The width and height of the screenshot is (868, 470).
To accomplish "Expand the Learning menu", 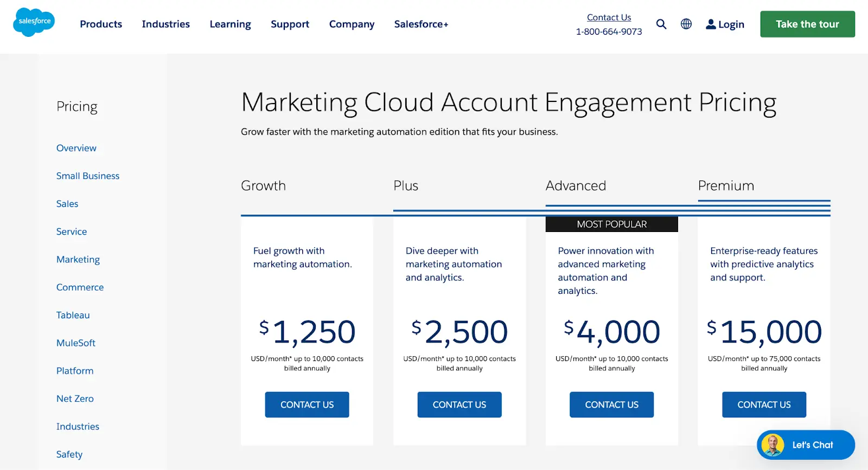I will pos(230,24).
